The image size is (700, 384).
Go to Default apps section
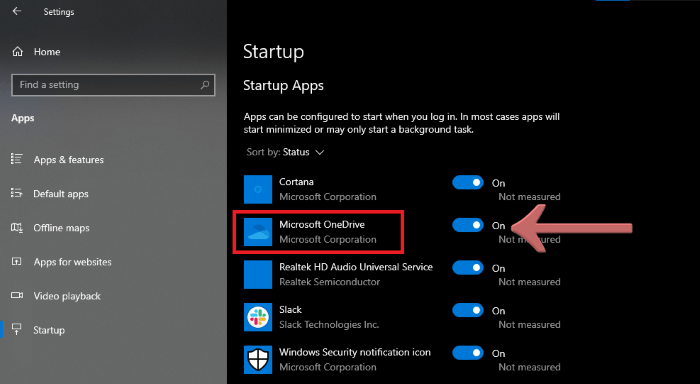[x=61, y=194]
